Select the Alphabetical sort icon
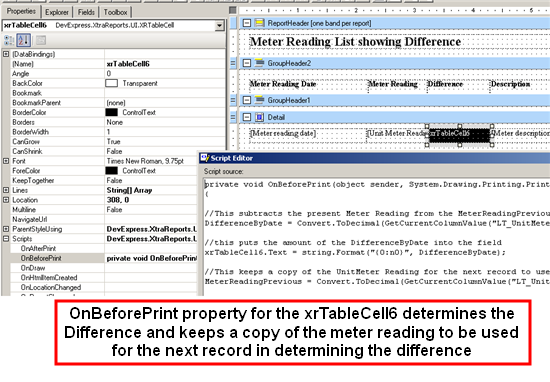 [24, 40]
